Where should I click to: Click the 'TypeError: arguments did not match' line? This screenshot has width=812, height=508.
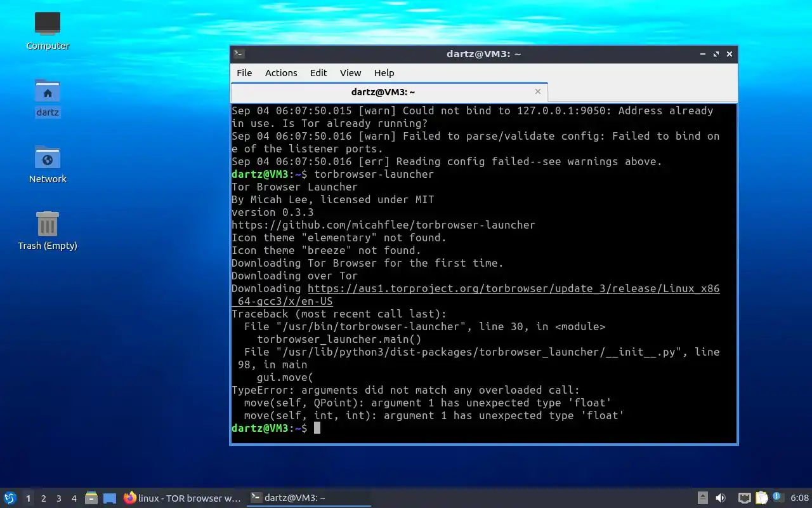(405, 390)
